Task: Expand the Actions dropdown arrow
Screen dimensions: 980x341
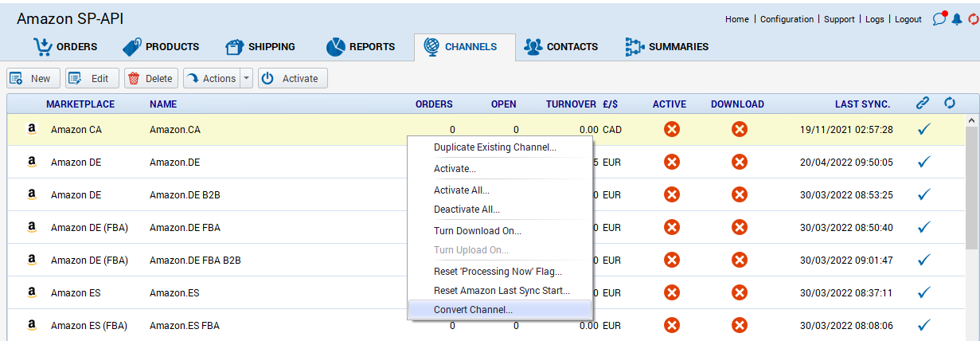Action: click(246, 78)
